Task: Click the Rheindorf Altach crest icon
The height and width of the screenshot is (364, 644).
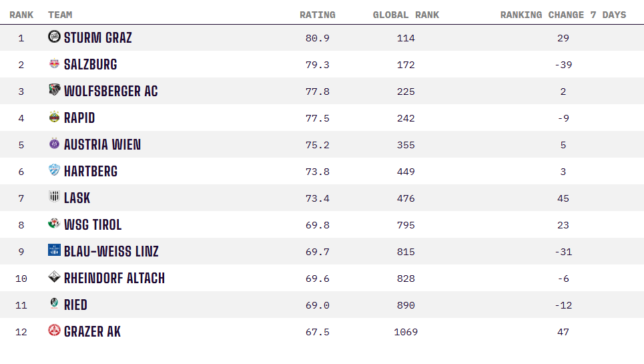Action: (54, 277)
